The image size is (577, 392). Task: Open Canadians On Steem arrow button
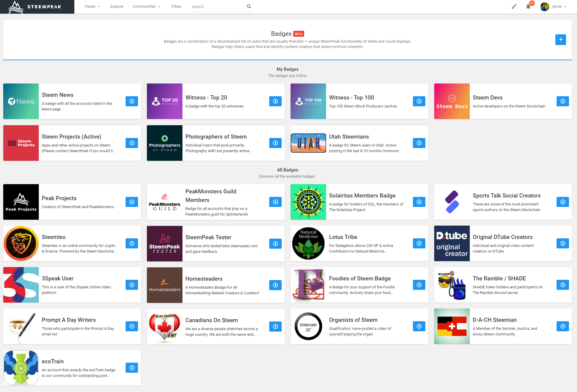pyautogui.click(x=275, y=327)
